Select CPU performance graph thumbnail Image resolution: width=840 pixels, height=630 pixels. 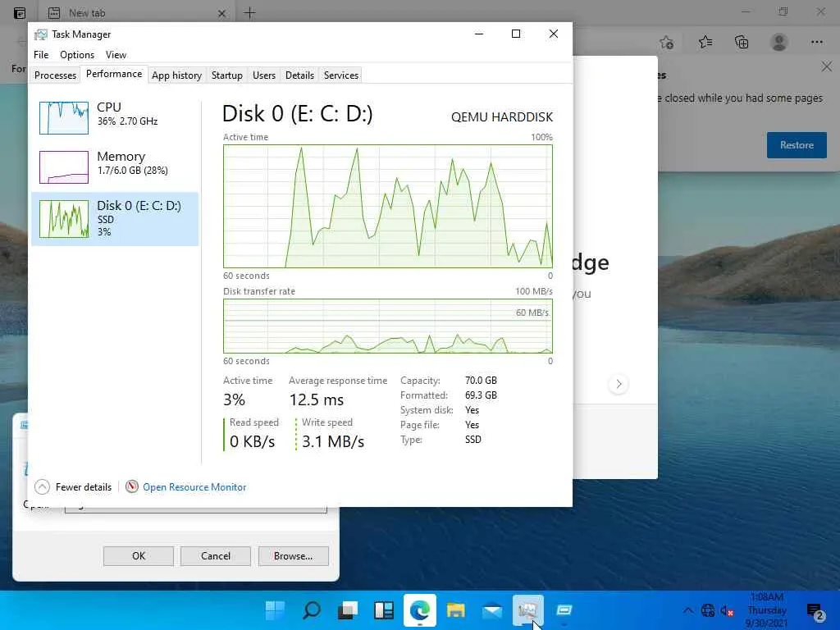pyautogui.click(x=64, y=118)
